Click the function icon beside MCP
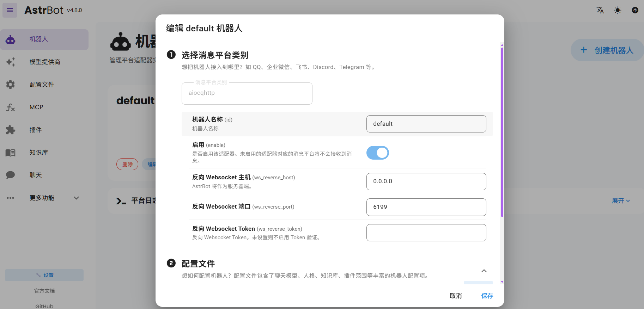644x309 pixels. pos(11,107)
